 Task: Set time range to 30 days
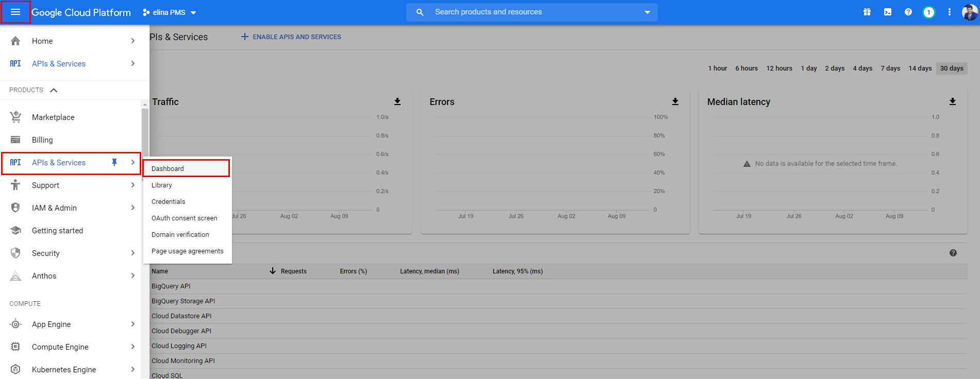[x=952, y=68]
